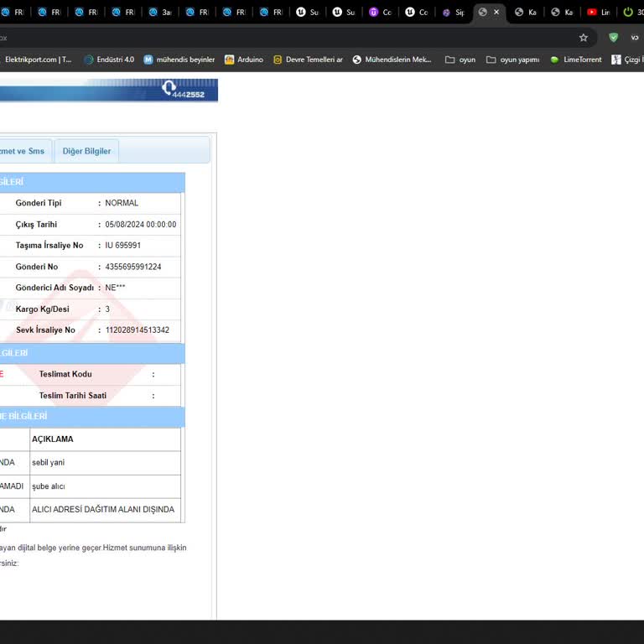The image size is (644, 644).
Task: Switch to the YouTube browser tab
Action: [598, 13]
